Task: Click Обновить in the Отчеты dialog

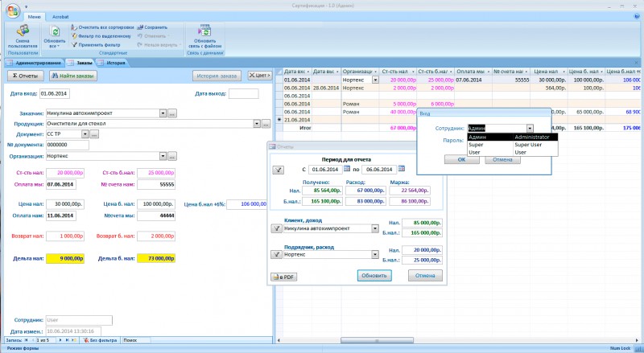Action: (x=374, y=276)
